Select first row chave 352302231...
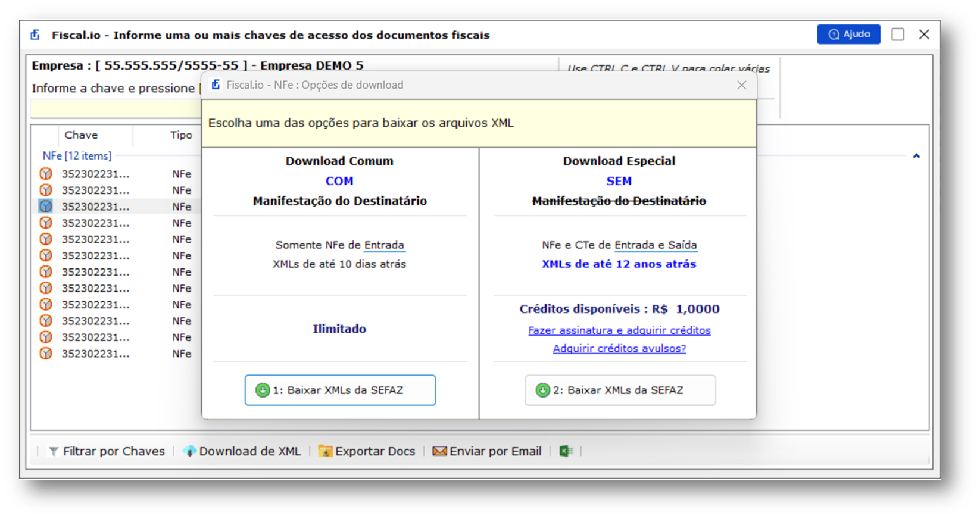The image size is (980, 519). coord(95,174)
